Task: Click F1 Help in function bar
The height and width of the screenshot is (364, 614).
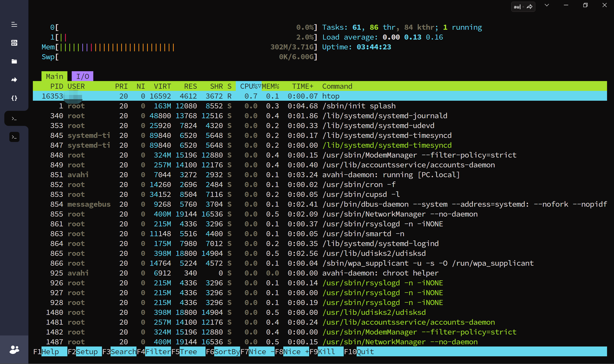Action: click(x=50, y=352)
